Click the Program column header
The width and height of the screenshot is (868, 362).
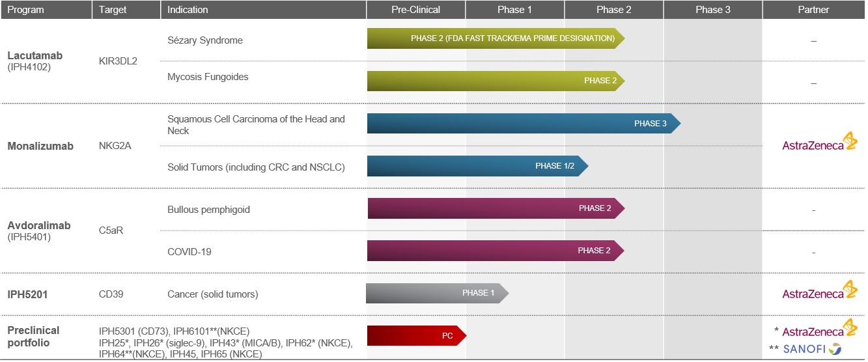[26, 10]
